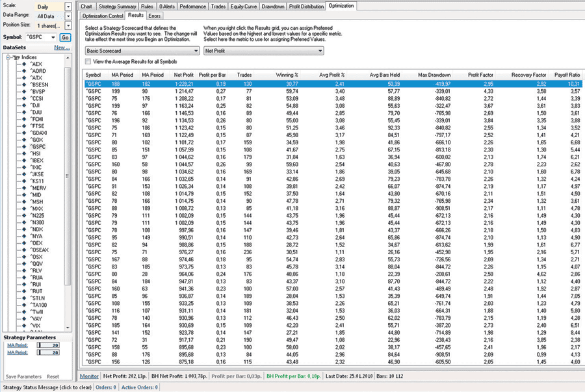Sort results by Net Profit column header
The width and height of the screenshot is (585, 392).
183,75
